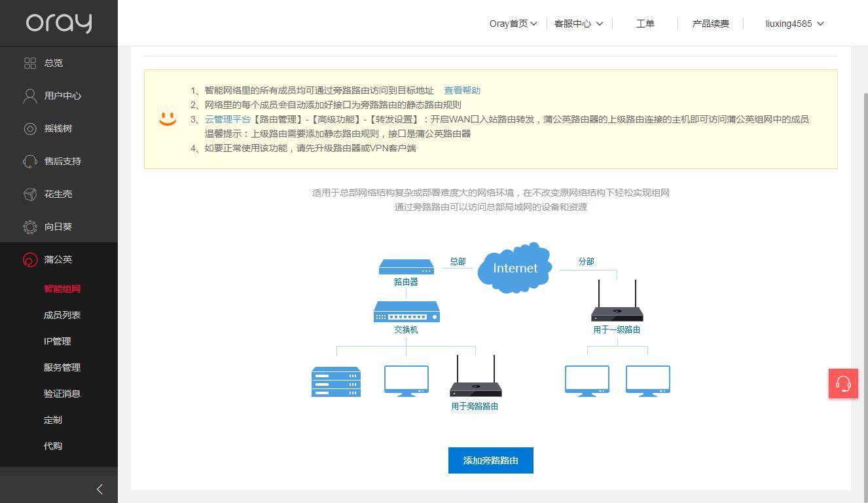Go to 工单 in the top menu
The width and height of the screenshot is (868, 503).
pos(645,24)
